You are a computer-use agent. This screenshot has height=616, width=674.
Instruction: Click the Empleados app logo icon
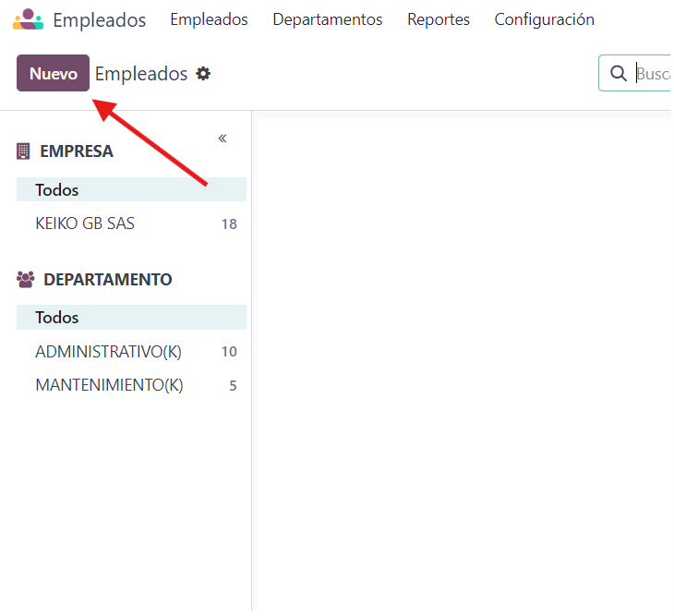pos(28,19)
